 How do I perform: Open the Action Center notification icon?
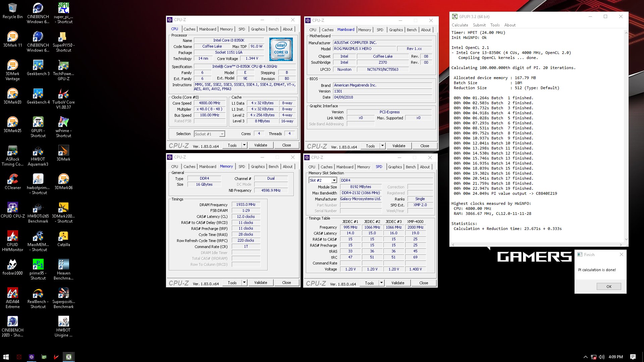(633, 357)
